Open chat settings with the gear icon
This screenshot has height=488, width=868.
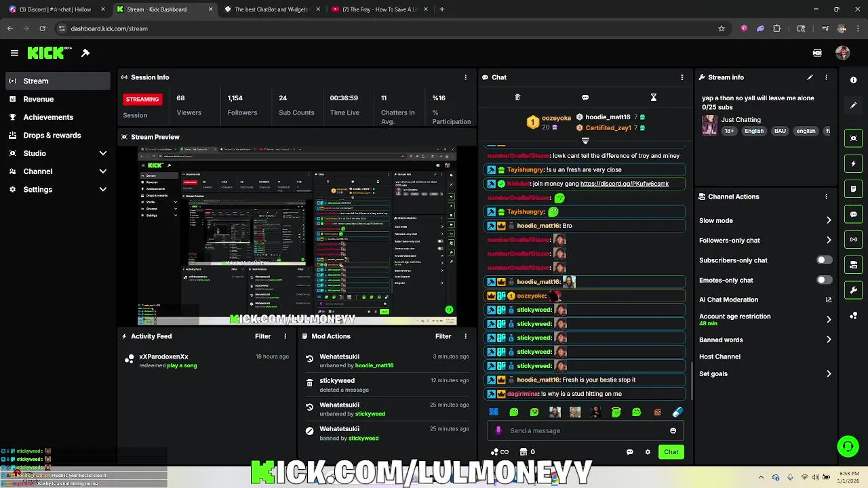(x=648, y=452)
